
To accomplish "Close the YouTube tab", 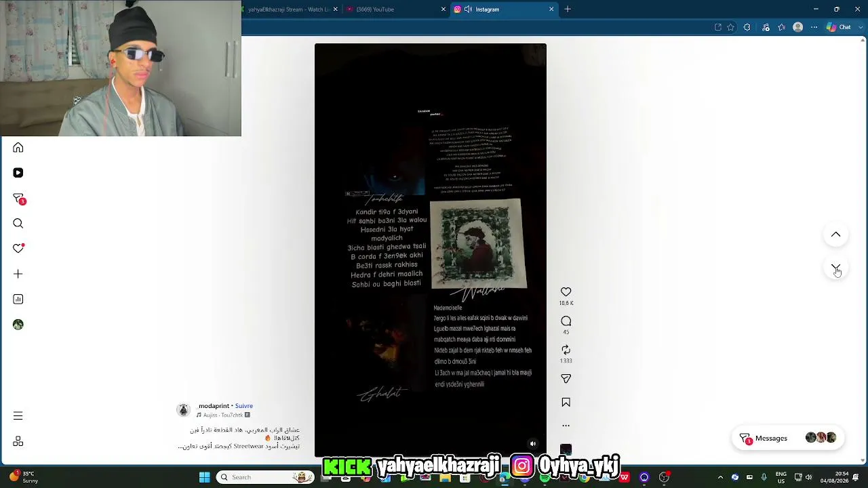I will click(443, 9).
